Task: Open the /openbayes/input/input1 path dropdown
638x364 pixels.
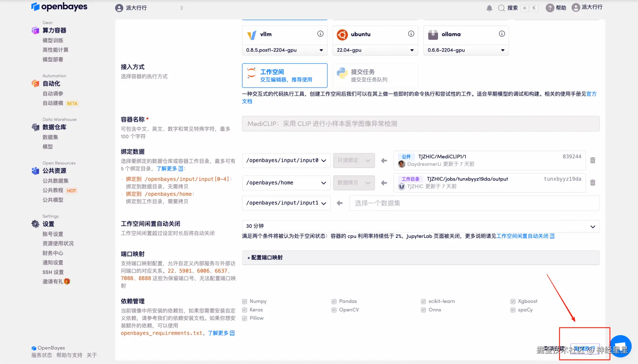Action: [x=286, y=203]
